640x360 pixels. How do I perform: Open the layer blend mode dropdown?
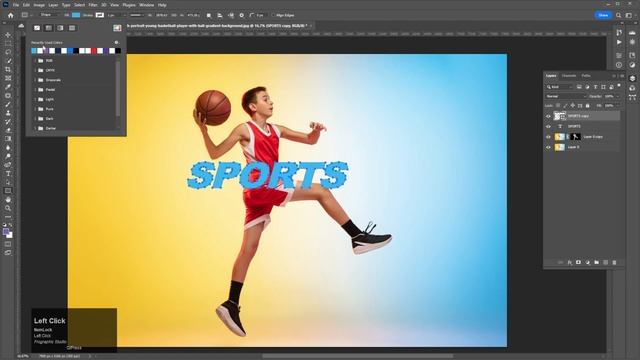tap(566, 96)
